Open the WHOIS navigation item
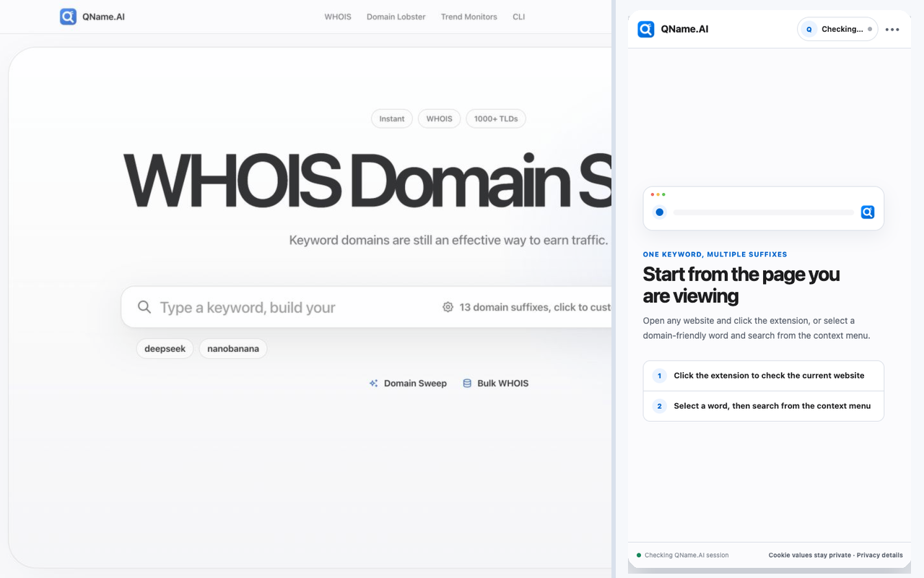Image resolution: width=924 pixels, height=578 pixels. pos(338,17)
